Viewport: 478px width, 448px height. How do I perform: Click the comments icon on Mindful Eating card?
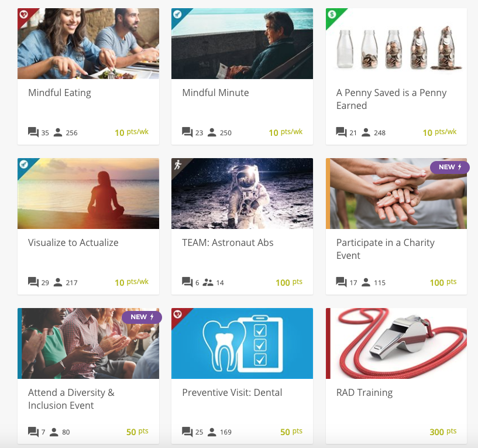33,132
